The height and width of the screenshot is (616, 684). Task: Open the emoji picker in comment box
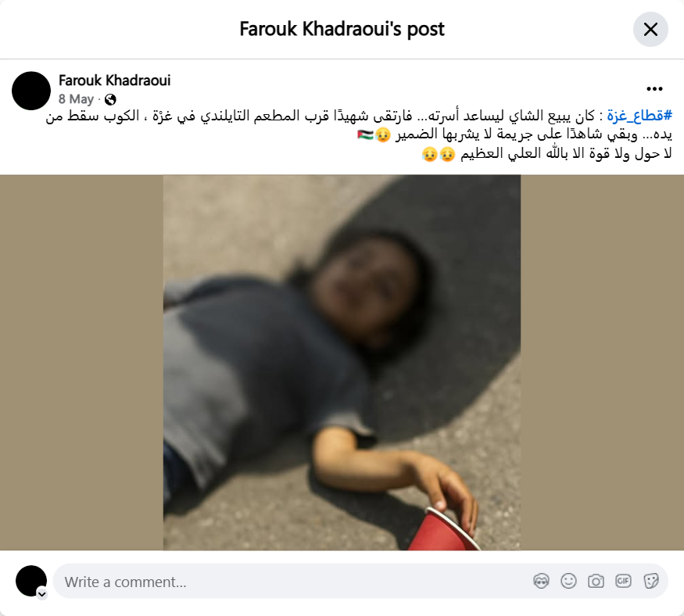(568, 581)
